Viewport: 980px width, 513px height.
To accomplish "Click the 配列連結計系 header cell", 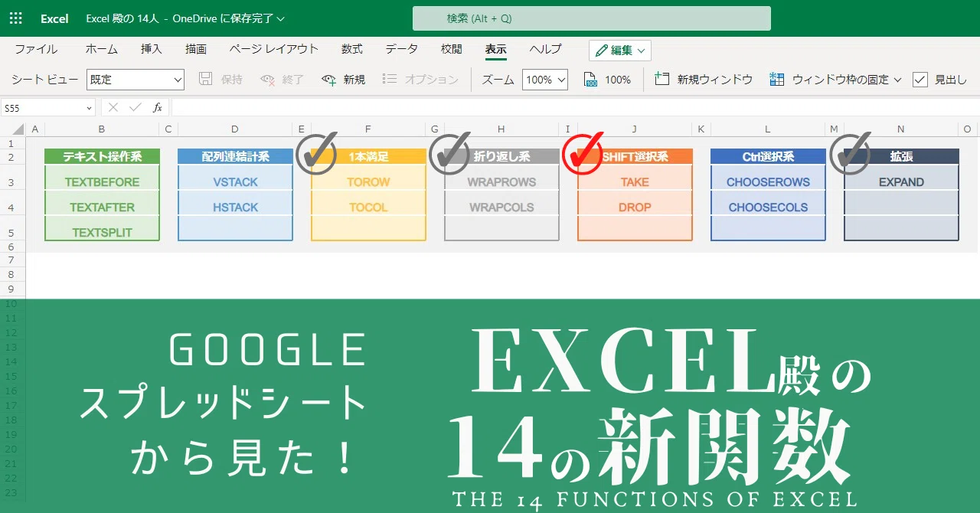I will tap(235, 156).
